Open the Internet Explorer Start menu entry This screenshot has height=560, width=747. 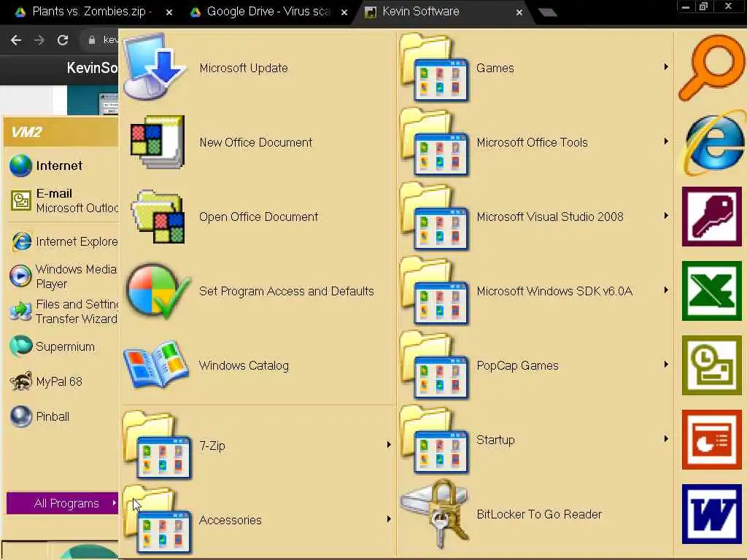(63, 241)
